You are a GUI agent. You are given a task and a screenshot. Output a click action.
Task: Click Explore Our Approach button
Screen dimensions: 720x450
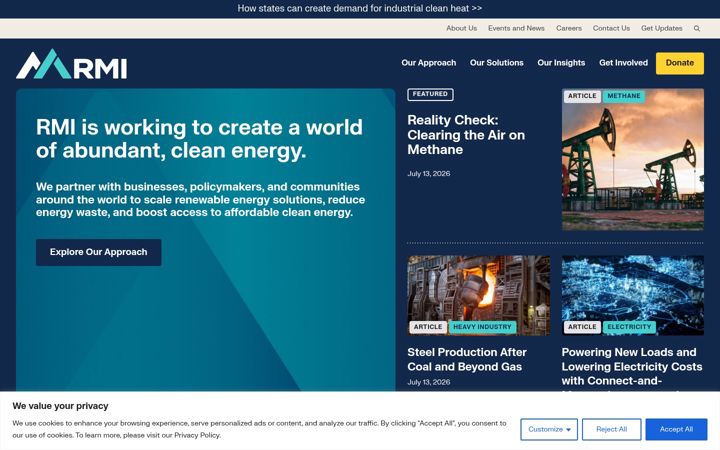[99, 252]
